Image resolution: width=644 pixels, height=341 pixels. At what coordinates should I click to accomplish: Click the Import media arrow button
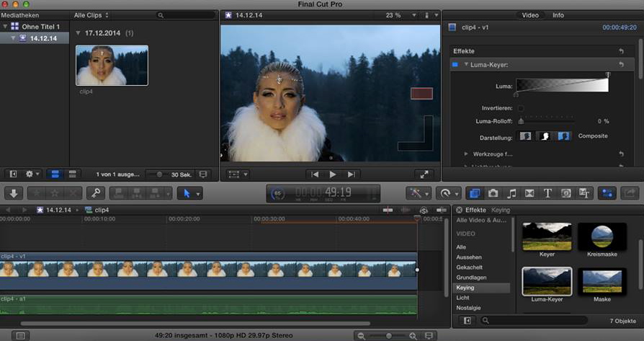[14, 193]
